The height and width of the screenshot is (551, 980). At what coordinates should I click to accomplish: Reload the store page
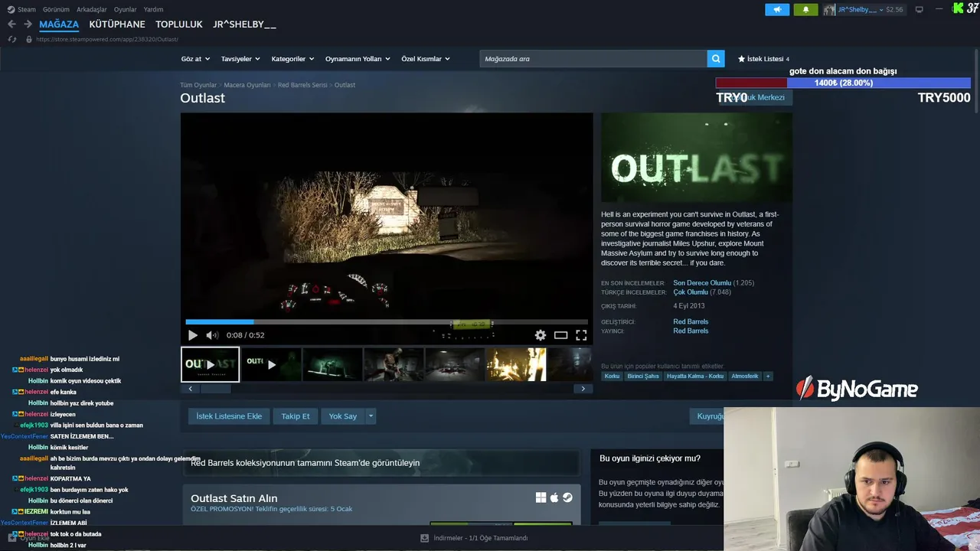pyautogui.click(x=12, y=39)
